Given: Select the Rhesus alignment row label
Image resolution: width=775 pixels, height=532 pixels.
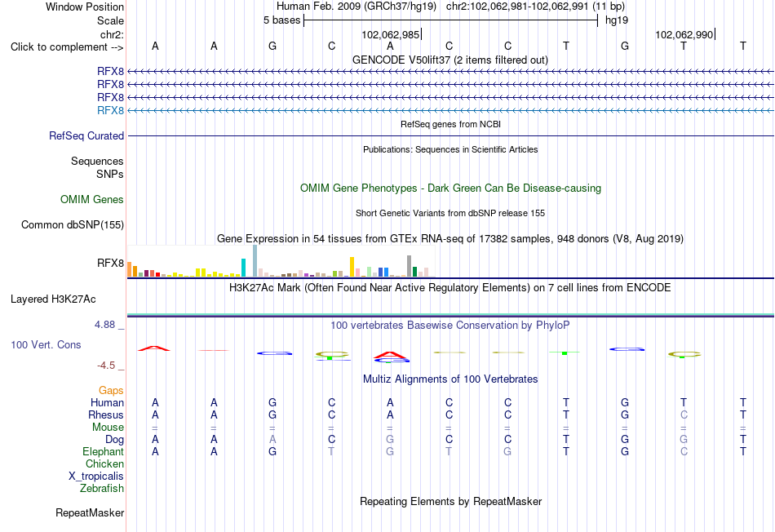Looking at the screenshot, I should [106, 415].
